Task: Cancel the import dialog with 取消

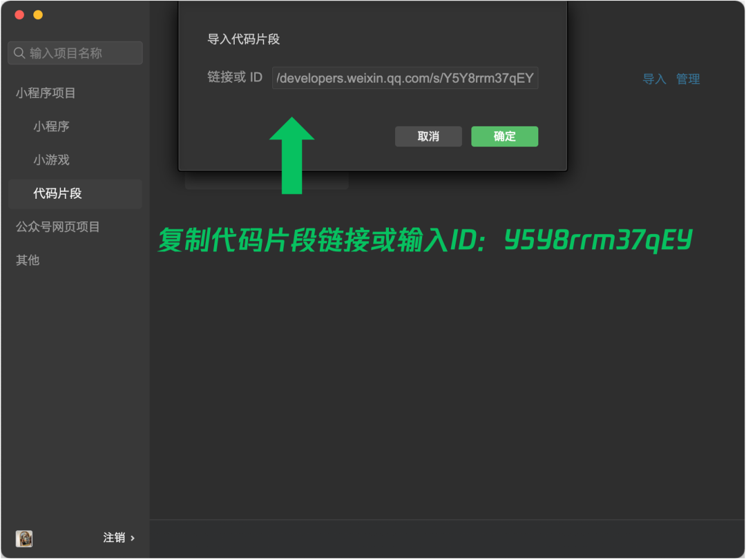Action: (428, 137)
